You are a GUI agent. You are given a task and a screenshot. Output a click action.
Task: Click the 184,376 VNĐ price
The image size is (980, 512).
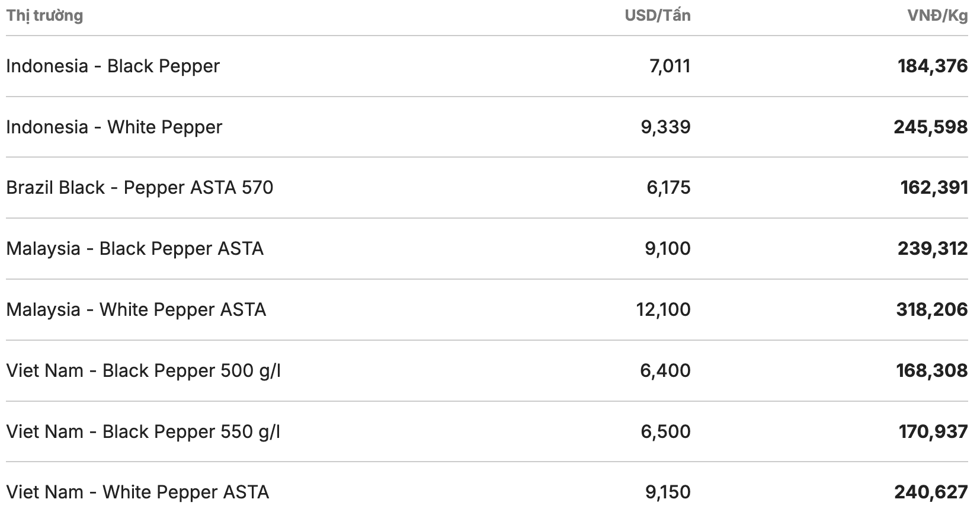point(932,66)
